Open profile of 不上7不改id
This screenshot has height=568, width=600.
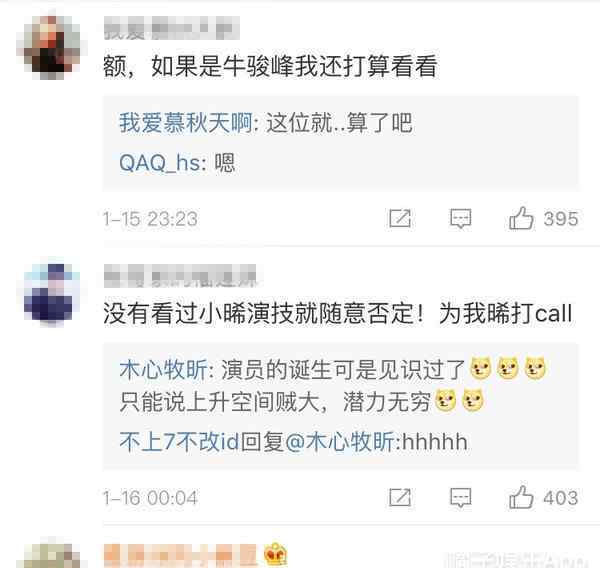coord(179,442)
